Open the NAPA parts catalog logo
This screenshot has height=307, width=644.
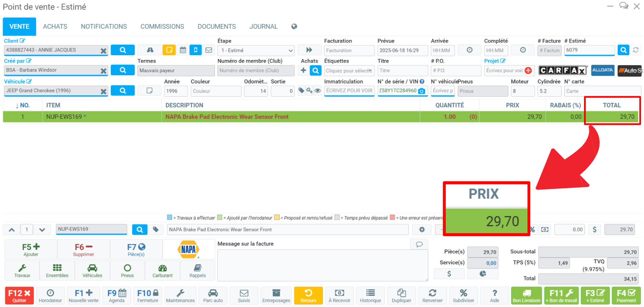point(189,249)
